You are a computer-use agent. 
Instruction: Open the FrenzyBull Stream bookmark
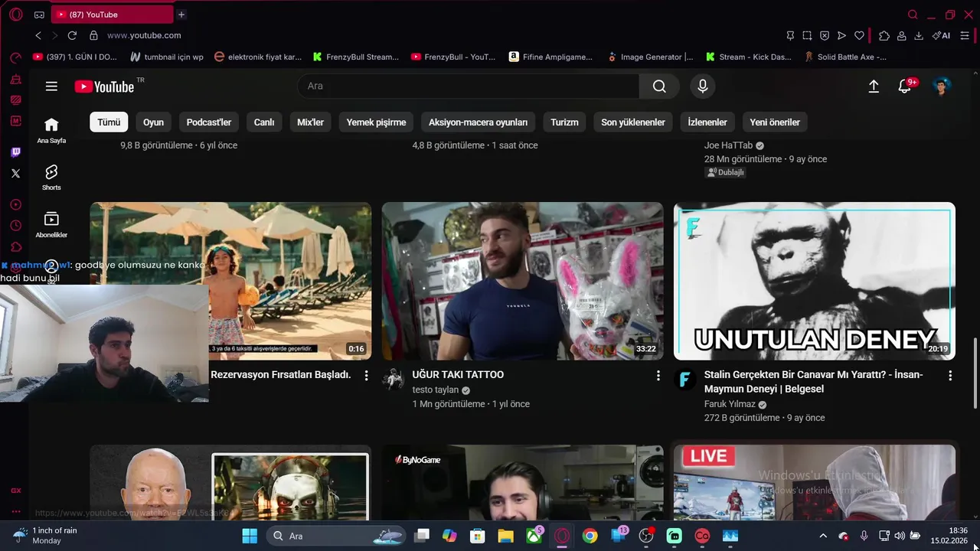coord(356,57)
